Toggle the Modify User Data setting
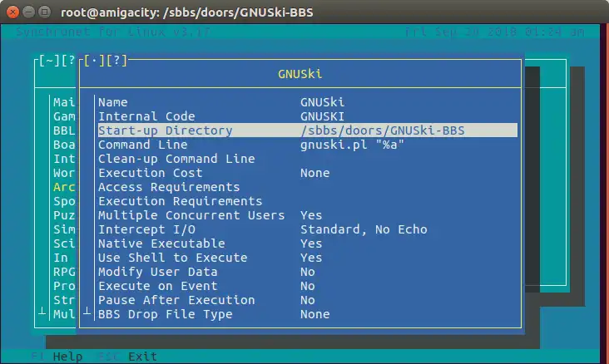Viewport: 609px width, 364px height. pos(307,272)
